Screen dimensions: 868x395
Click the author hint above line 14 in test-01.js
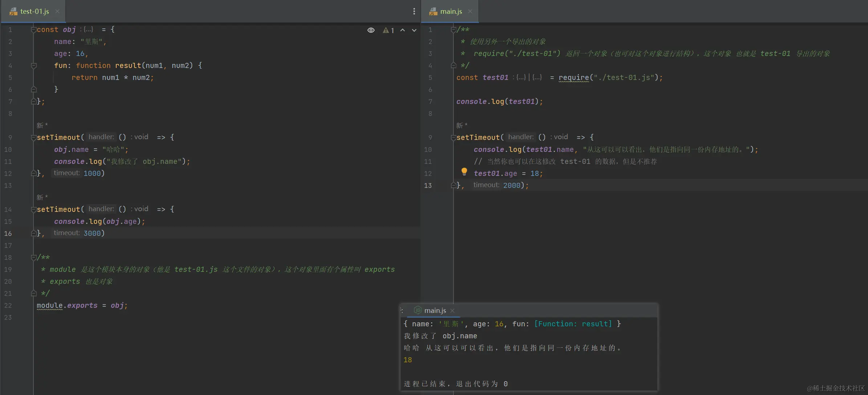coord(42,197)
